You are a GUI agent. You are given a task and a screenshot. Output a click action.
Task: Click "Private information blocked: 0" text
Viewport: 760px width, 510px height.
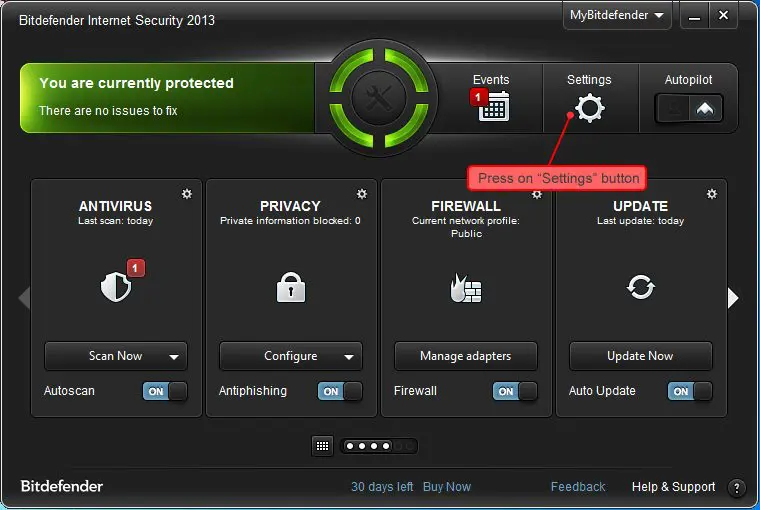pos(290,221)
